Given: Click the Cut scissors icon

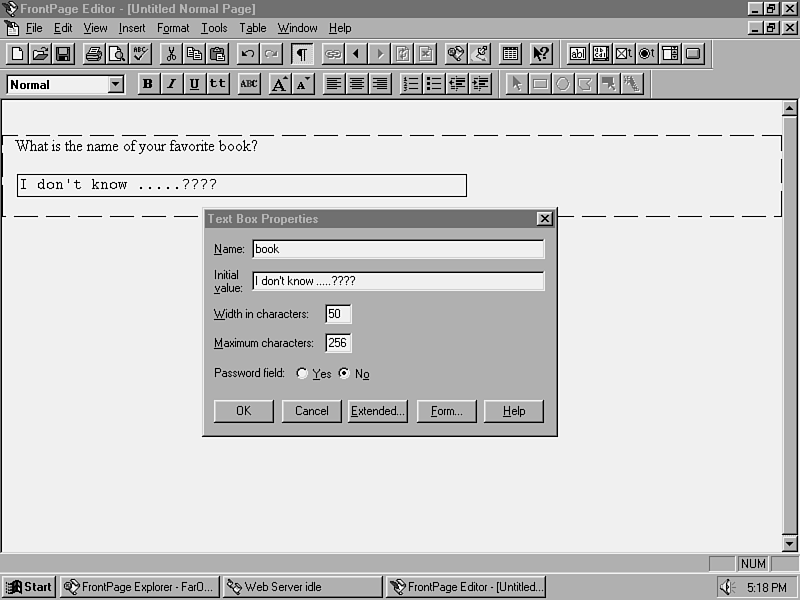Looking at the screenshot, I should (x=171, y=54).
